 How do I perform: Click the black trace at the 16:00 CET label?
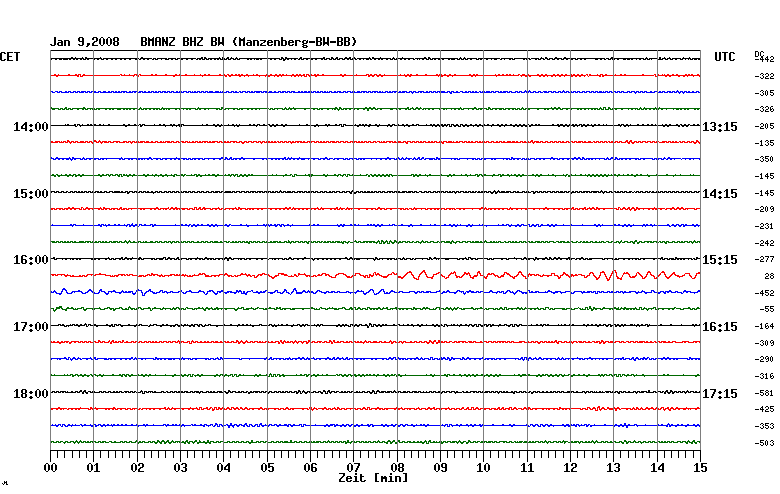pos(376,259)
